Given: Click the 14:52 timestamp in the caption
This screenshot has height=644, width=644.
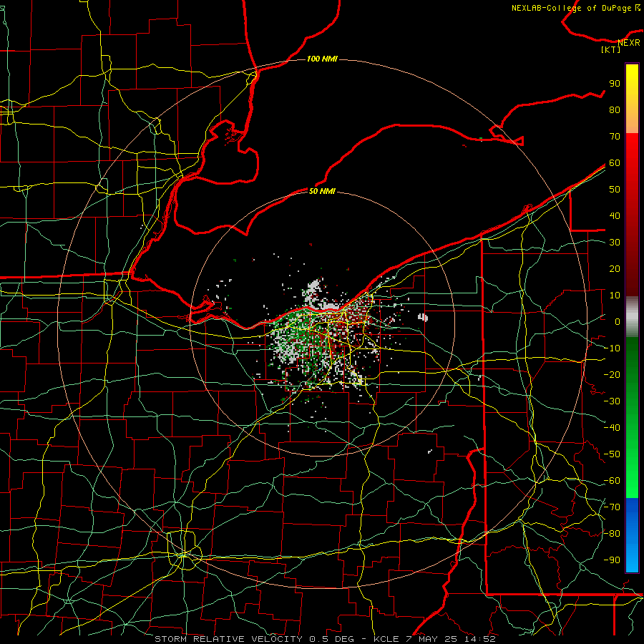Looking at the screenshot, I should click(x=480, y=639).
